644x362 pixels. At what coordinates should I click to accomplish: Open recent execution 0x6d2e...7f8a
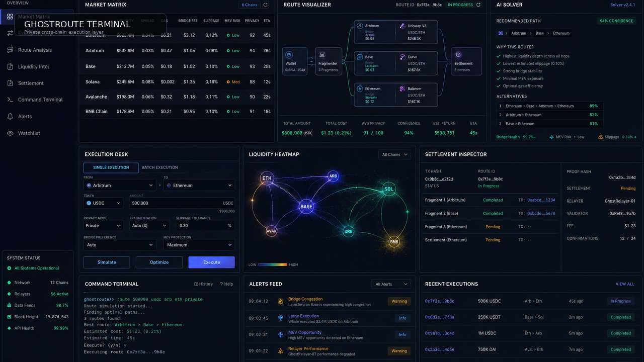[440, 317]
